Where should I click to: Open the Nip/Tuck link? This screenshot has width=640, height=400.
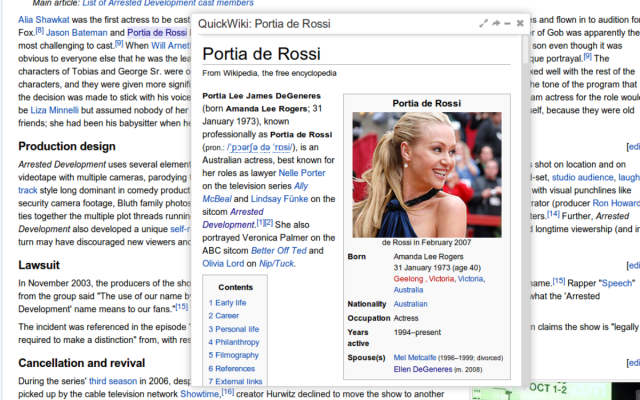(x=276, y=264)
